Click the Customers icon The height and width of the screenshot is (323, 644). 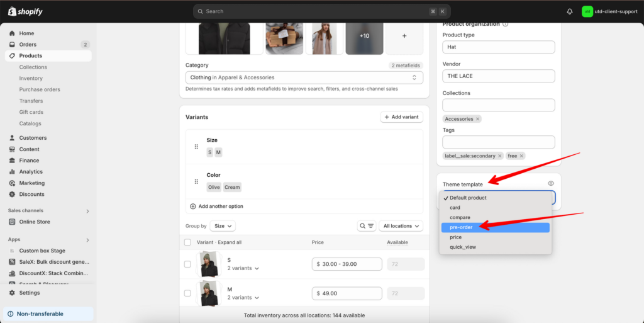pos(12,138)
